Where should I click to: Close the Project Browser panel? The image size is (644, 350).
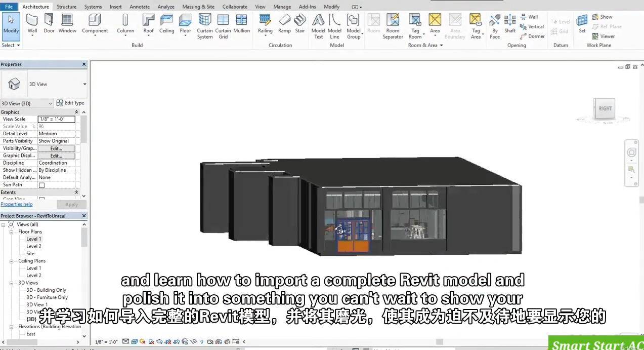pyautogui.click(x=84, y=216)
